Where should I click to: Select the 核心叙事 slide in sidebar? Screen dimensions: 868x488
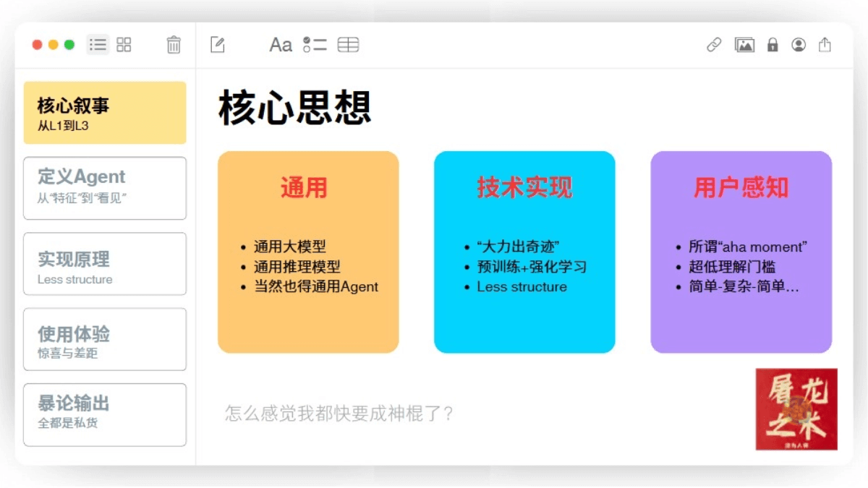coord(104,113)
